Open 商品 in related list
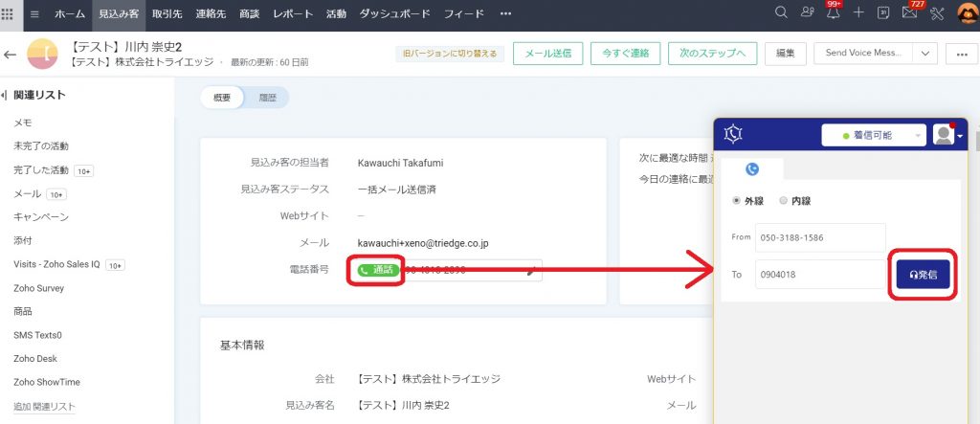 point(23,311)
